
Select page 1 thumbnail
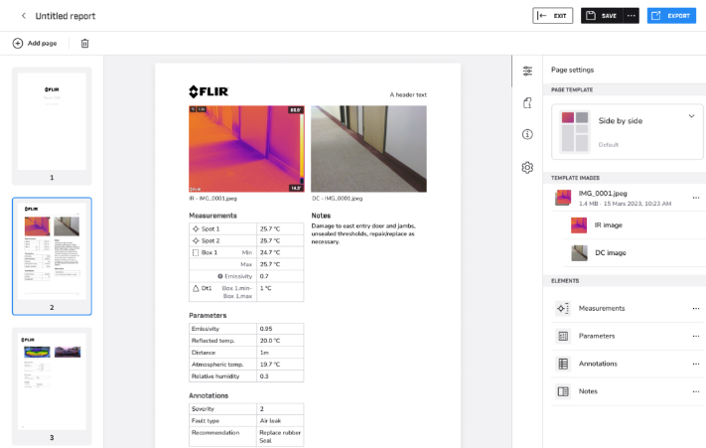[x=52, y=120]
